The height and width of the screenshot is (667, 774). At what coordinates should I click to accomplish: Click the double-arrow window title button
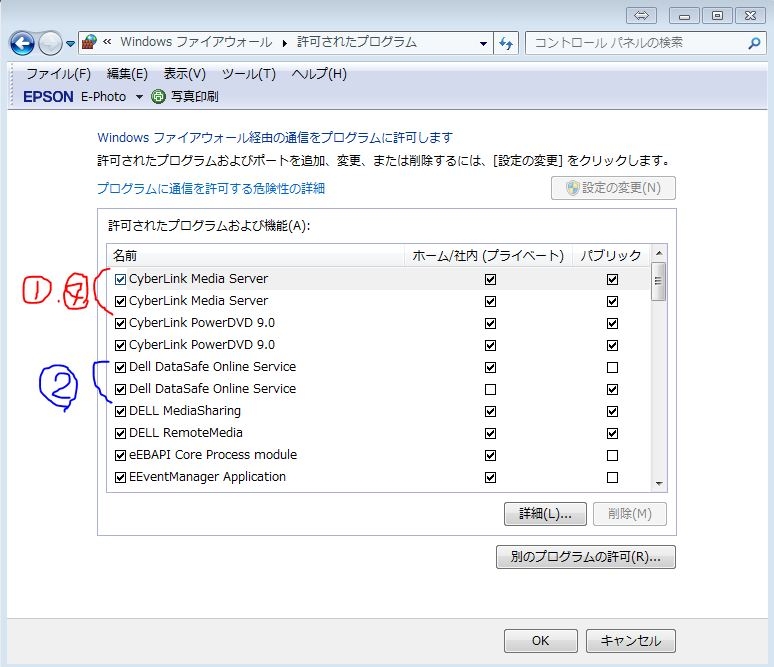tap(641, 15)
